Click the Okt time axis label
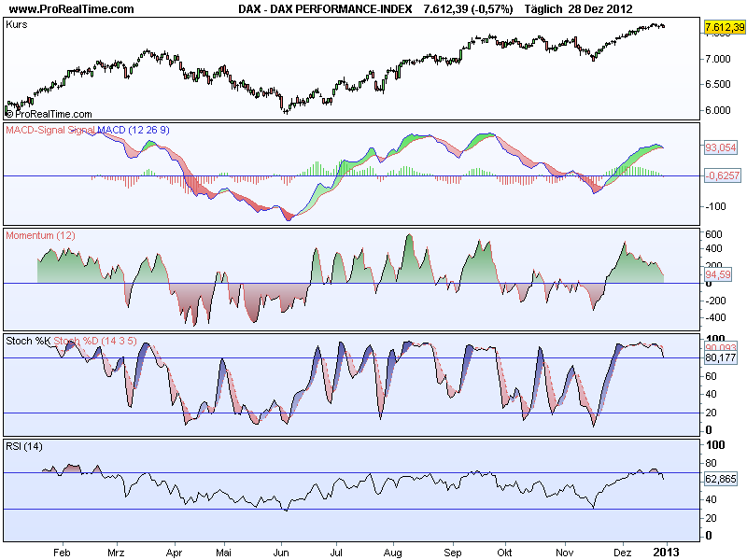 (504, 553)
